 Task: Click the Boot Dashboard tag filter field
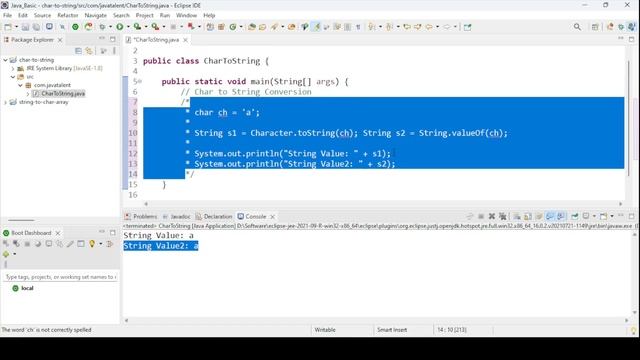pyautogui.click(x=60, y=277)
